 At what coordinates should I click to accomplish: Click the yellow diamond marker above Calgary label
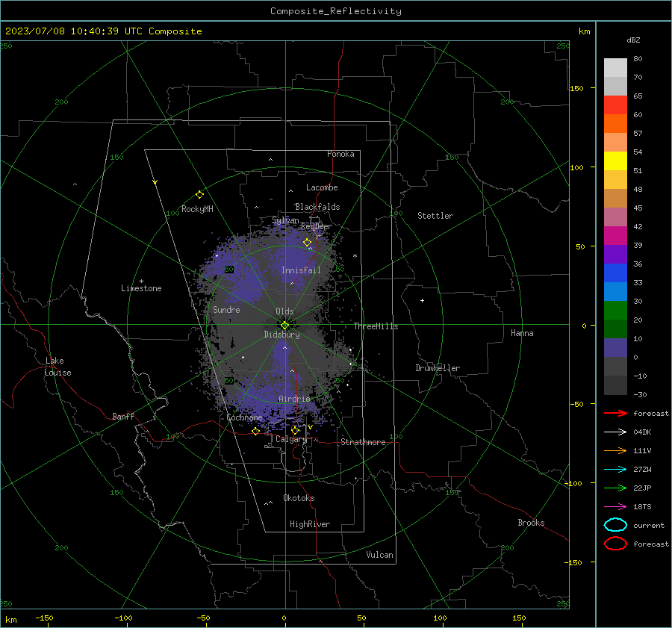pos(295,430)
